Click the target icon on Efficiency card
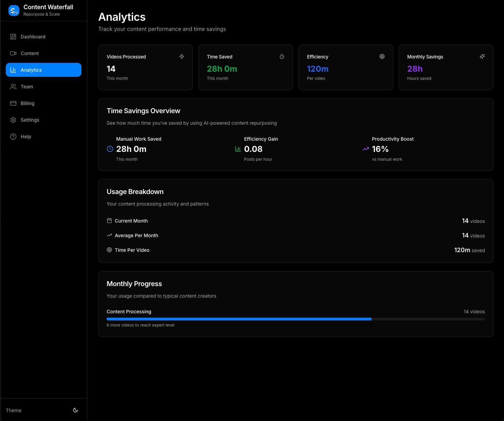Screen dimensions: 504x421 [382, 56]
